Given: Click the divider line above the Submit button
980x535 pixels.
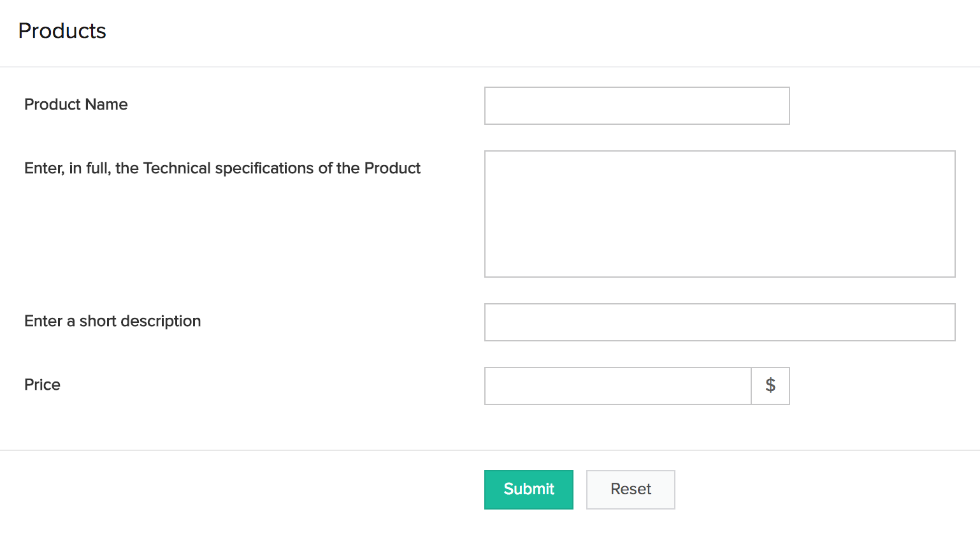Looking at the screenshot, I should point(490,450).
